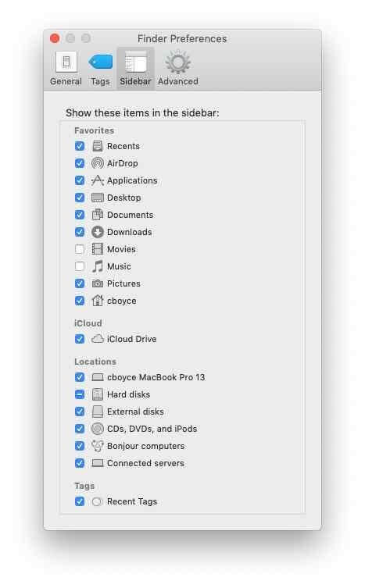Click the External disks label
The height and width of the screenshot is (588, 365).
(135, 412)
